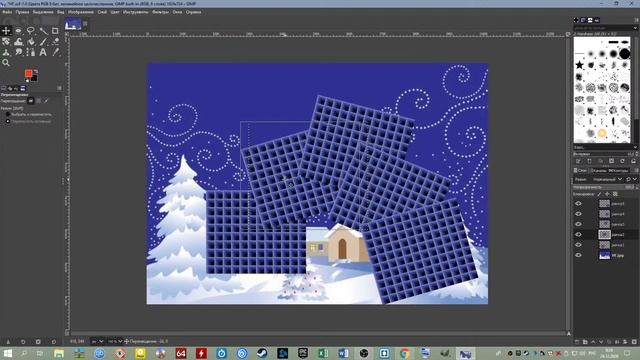Select the Unified Transform tool
640x360 pixels.
click(6, 41)
